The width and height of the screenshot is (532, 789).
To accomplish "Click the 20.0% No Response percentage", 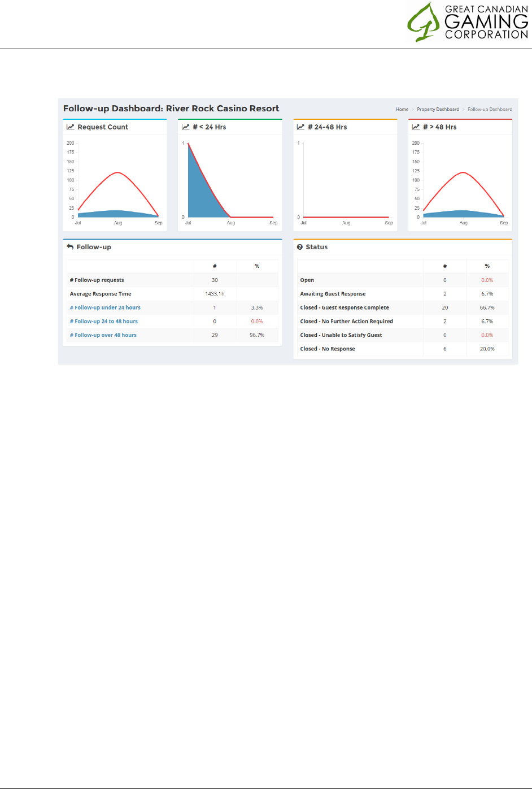I will 487,349.
